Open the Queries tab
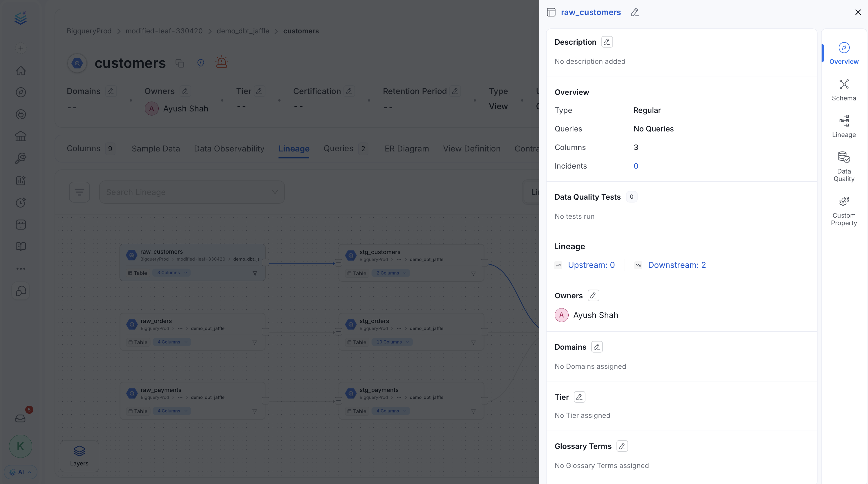This screenshot has height=484, width=868. pyautogui.click(x=346, y=149)
